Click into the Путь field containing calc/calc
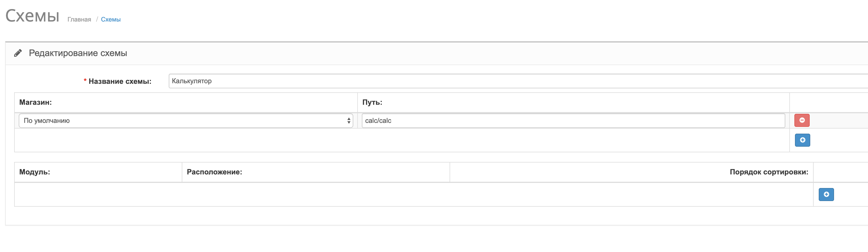This screenshot has width=868, height=252. (573, 121)
